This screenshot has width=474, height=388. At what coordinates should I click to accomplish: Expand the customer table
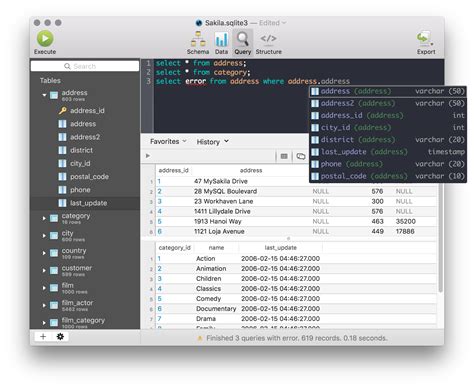(44, 270)
